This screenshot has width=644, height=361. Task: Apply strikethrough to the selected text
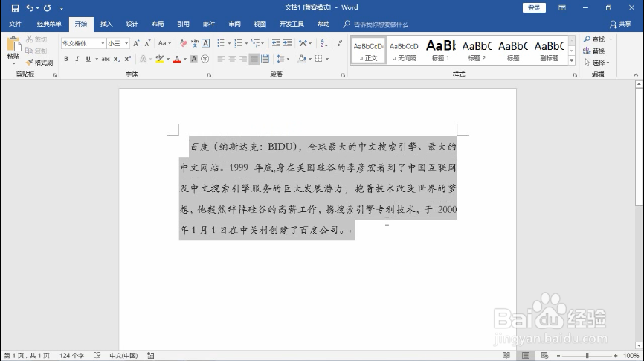106,59
